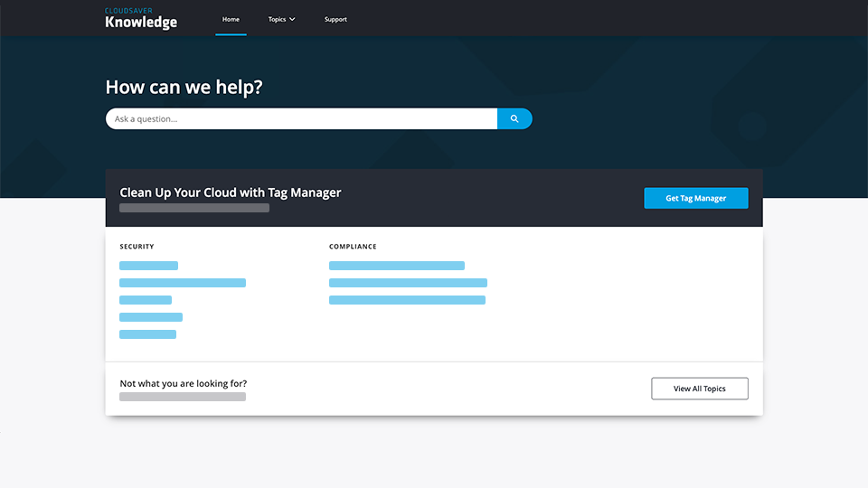The image size is (868, 488).
Task: Open the first link under Compliance
Action: click(396, 266)
